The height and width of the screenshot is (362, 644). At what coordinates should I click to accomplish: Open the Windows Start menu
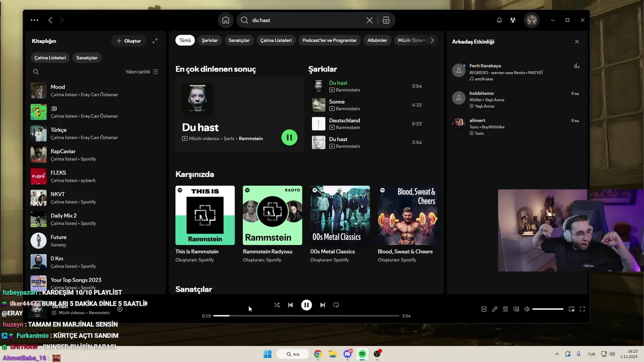pos(268,354)
